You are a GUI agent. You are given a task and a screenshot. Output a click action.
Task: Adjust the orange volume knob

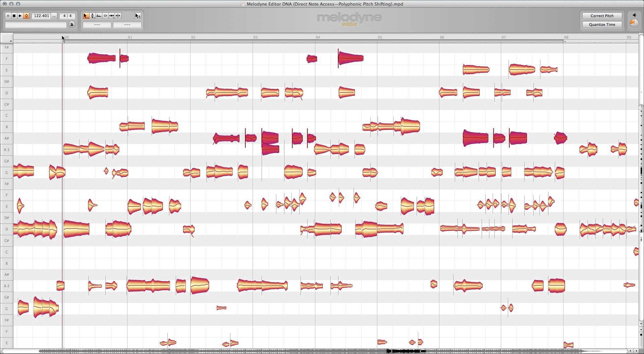pyautogui.click(x=634, y=23)
